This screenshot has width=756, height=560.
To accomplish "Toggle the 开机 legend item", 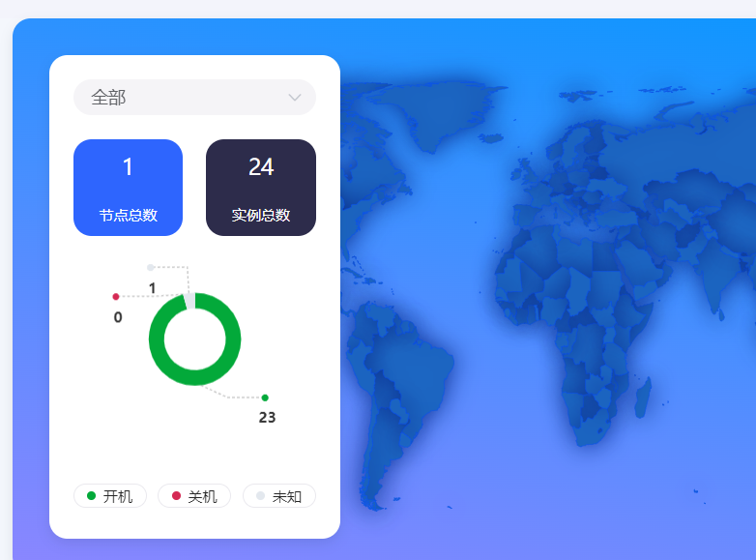I will pyautogui.click(x=110, y=496).
